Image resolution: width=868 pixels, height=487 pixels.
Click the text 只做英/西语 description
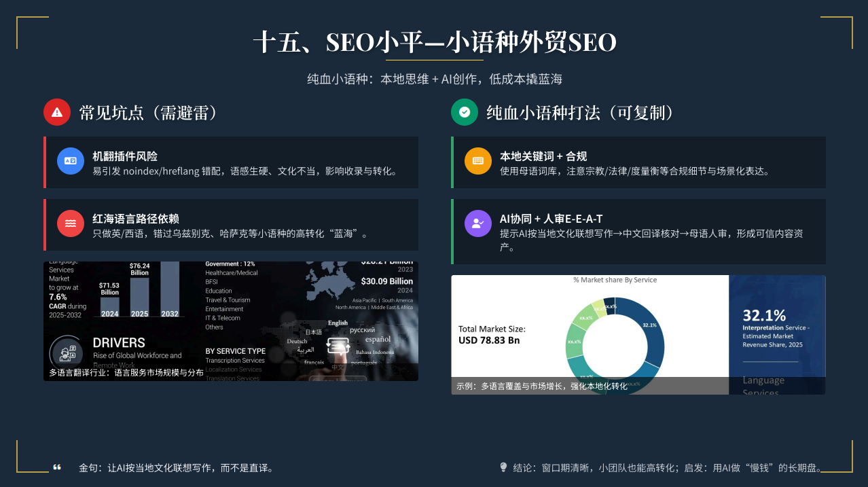click(x=232, y=234)
